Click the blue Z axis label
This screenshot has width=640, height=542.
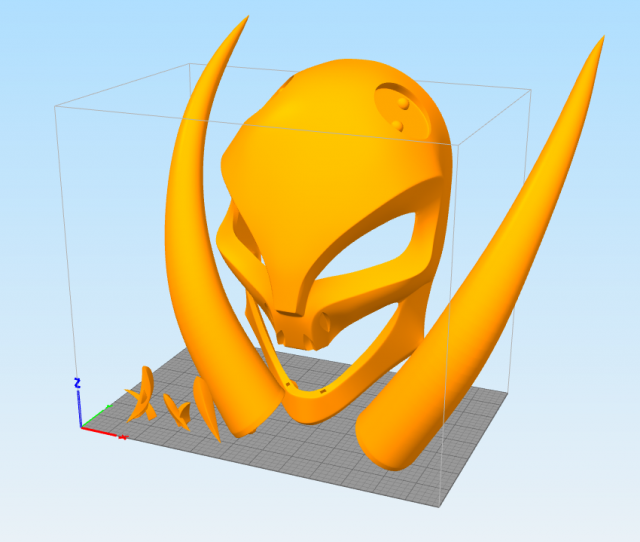77,383
